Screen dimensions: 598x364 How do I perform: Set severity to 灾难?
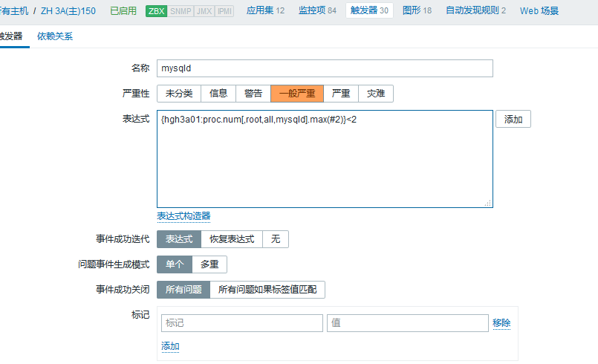click(376, 94)
